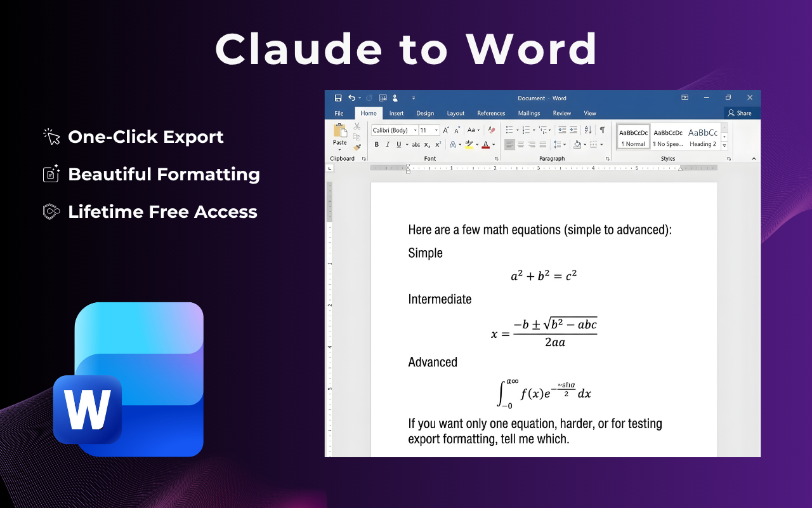
Task: Toggle underline formatting
Action: click(x=398, y=145)
